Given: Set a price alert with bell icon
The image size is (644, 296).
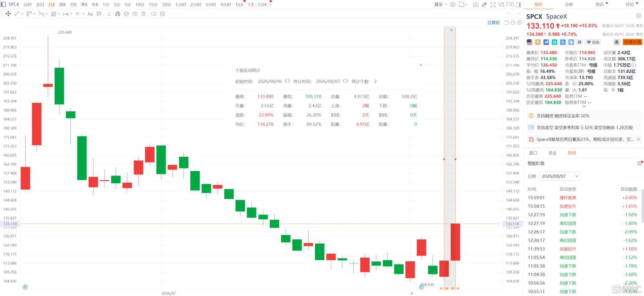Looking at the screenshot, I should click(617, 42).
